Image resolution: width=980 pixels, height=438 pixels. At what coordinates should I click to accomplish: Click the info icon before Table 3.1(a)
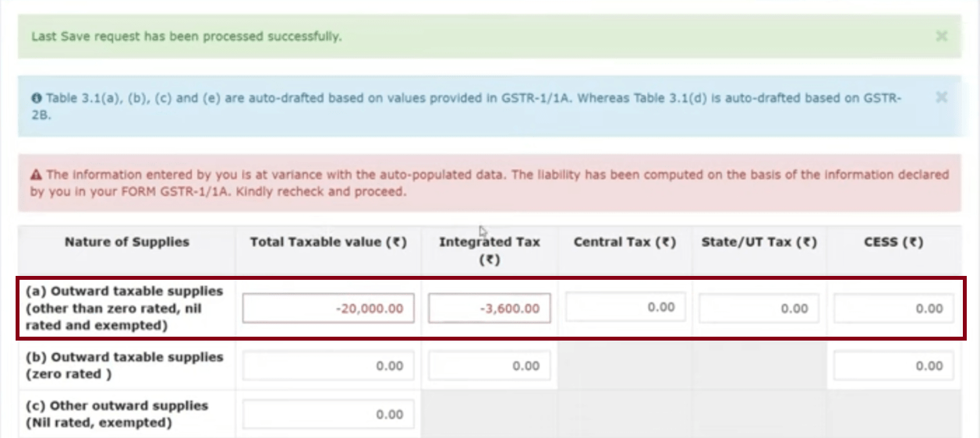[36, 99]
